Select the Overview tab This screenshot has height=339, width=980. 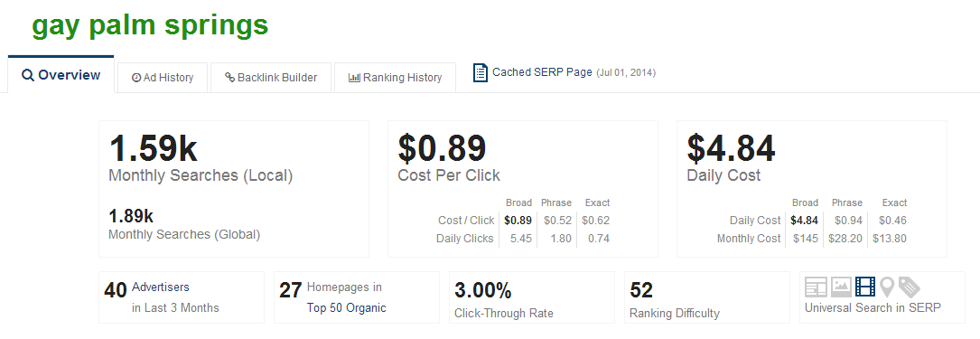(x=61, y=75)
